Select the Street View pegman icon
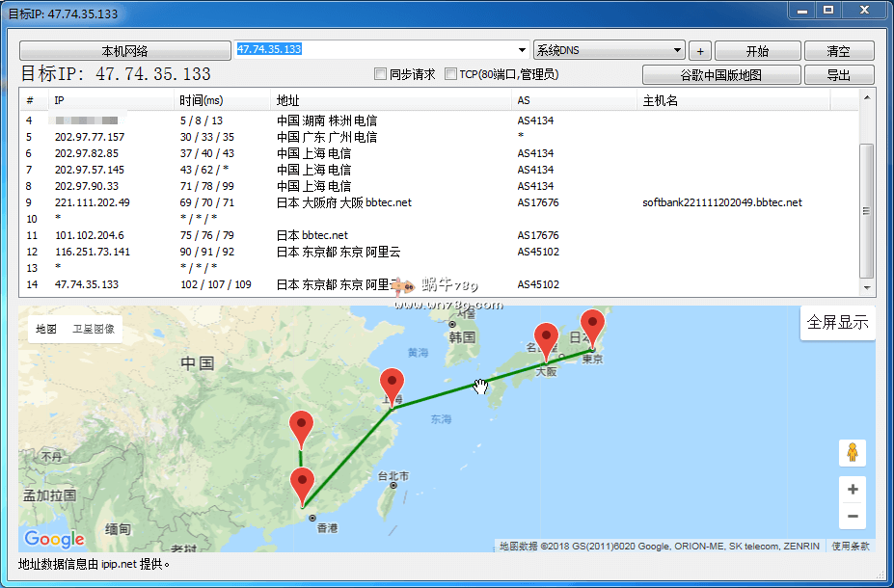 point(852,452)
